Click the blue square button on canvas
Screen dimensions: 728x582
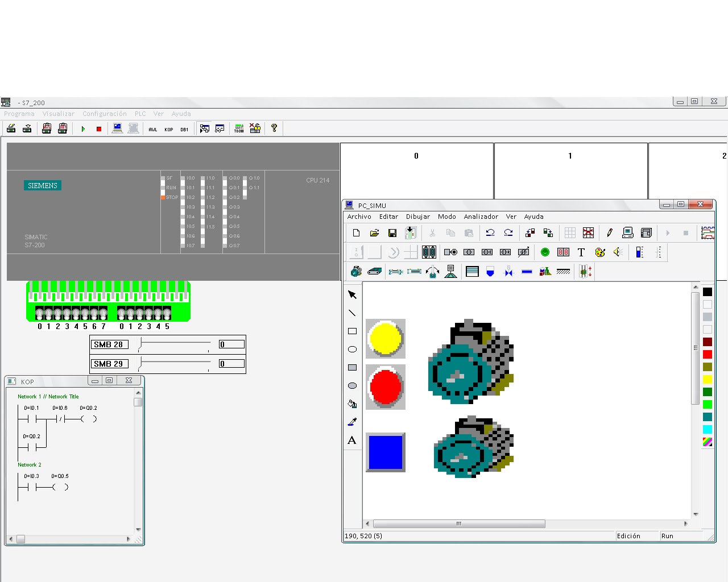point(386,452)
